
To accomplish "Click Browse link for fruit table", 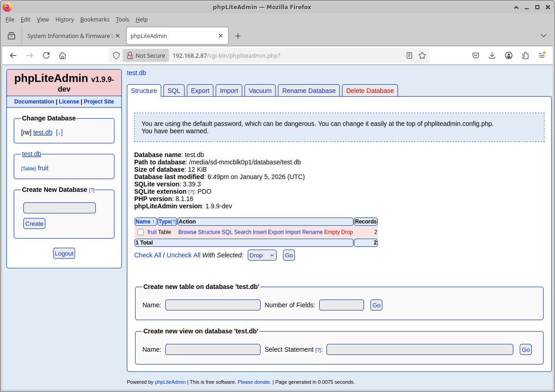I will [x=187, y=232].
